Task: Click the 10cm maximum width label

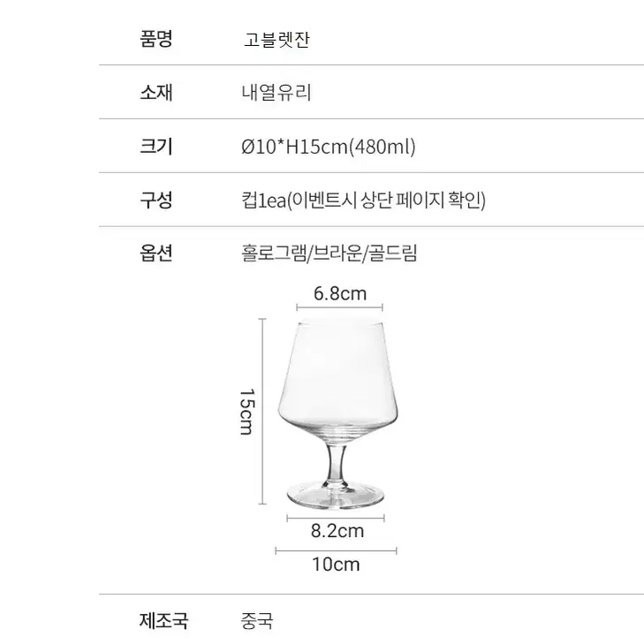Action: [x=336, y=564]
